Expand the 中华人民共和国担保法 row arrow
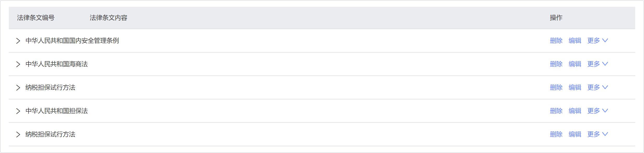The image size is (644, 153). (18, 111)
